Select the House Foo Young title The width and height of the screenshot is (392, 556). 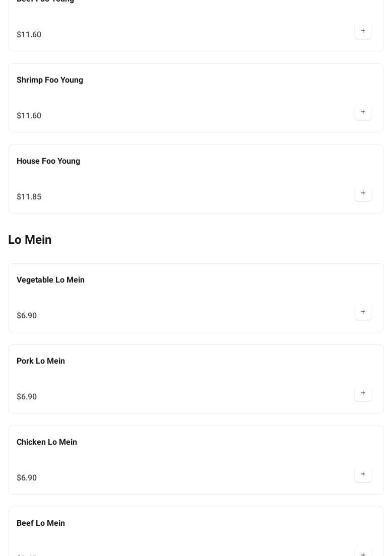(48, 161)
